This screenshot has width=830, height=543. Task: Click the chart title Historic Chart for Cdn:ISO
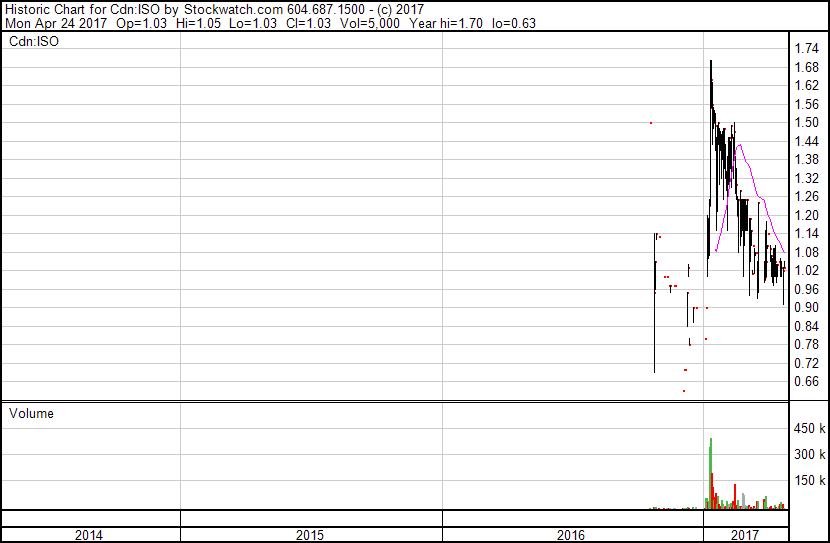(x=82, y=10)
